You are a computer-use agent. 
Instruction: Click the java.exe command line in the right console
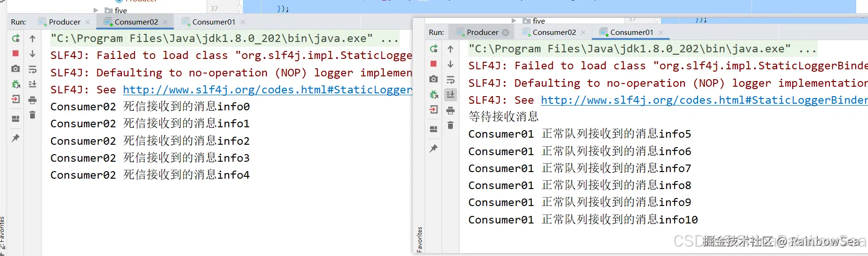[643, 49]
